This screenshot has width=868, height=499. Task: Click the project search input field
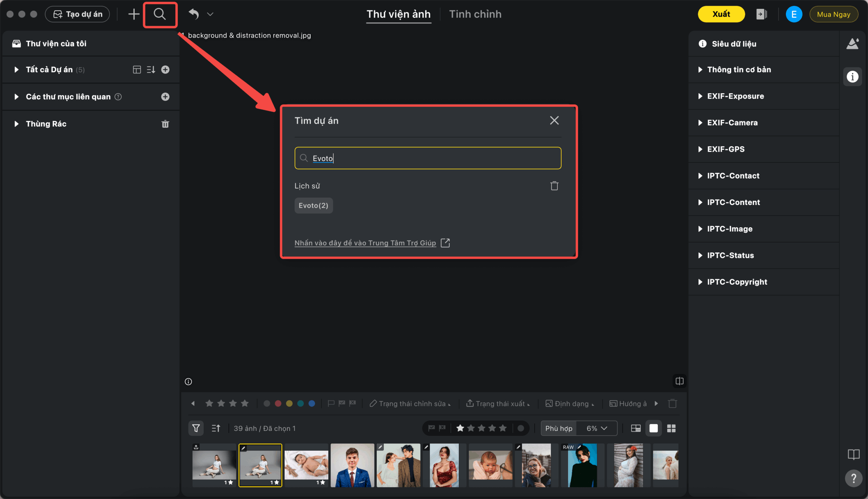tap(428, 158)
